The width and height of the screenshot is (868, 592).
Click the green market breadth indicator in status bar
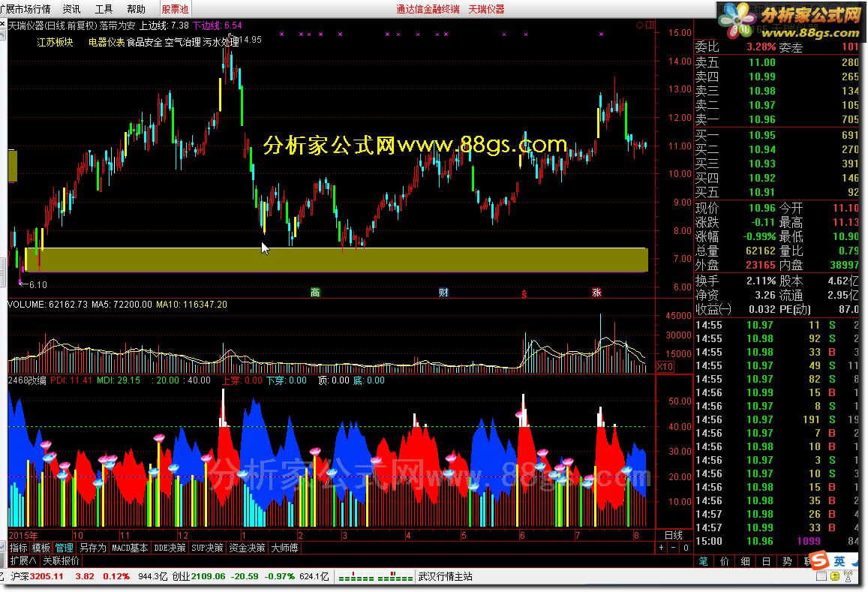coord(375,578)
